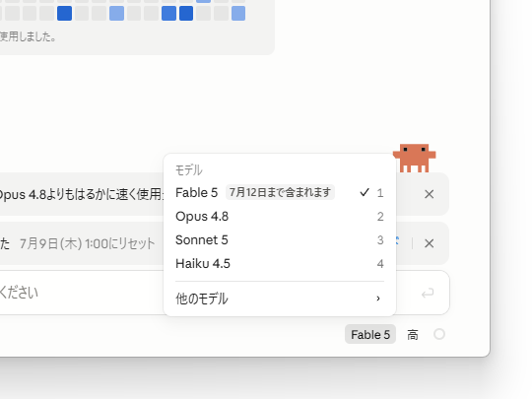The width and height of the screenshot is (532, 399).
Task: Click the checkmark next to Fable 5
Action: click(365, 193)
